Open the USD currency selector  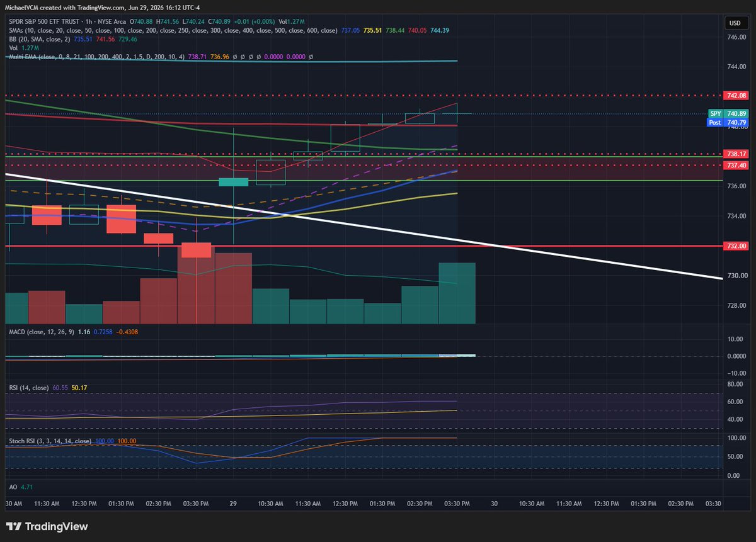[x=734, y=23]
